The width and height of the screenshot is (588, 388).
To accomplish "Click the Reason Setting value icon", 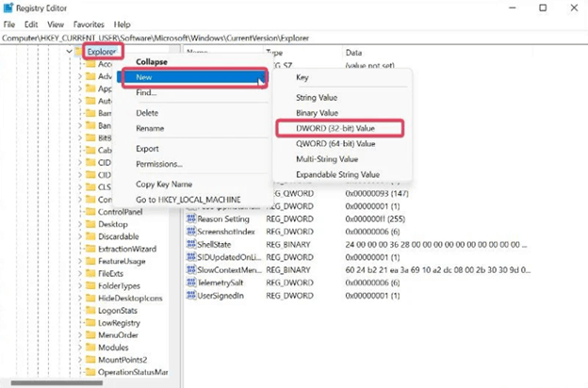I will (191, 218).
